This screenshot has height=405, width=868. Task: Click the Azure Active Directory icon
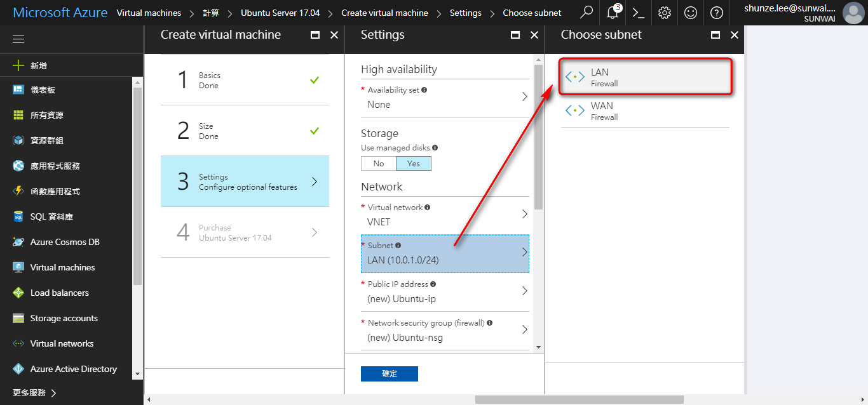click(x=18, y=369)
